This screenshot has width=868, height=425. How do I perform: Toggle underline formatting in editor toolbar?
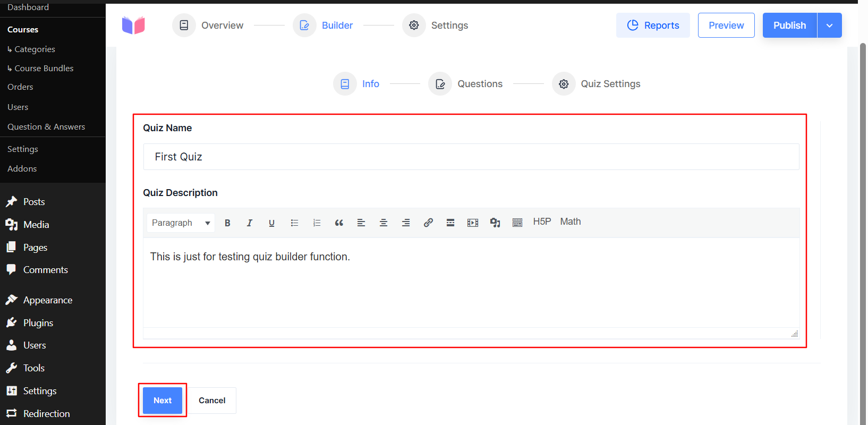click(x=271, y=223)
